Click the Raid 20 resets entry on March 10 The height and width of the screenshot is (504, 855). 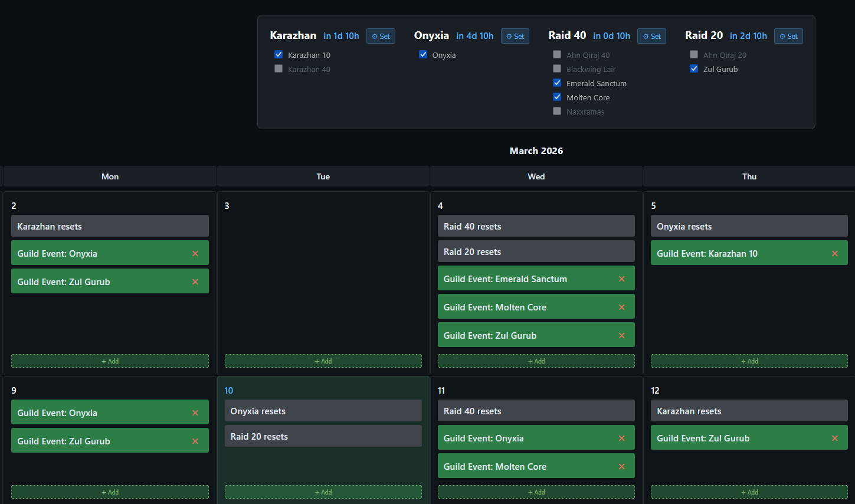pos(323,436)
